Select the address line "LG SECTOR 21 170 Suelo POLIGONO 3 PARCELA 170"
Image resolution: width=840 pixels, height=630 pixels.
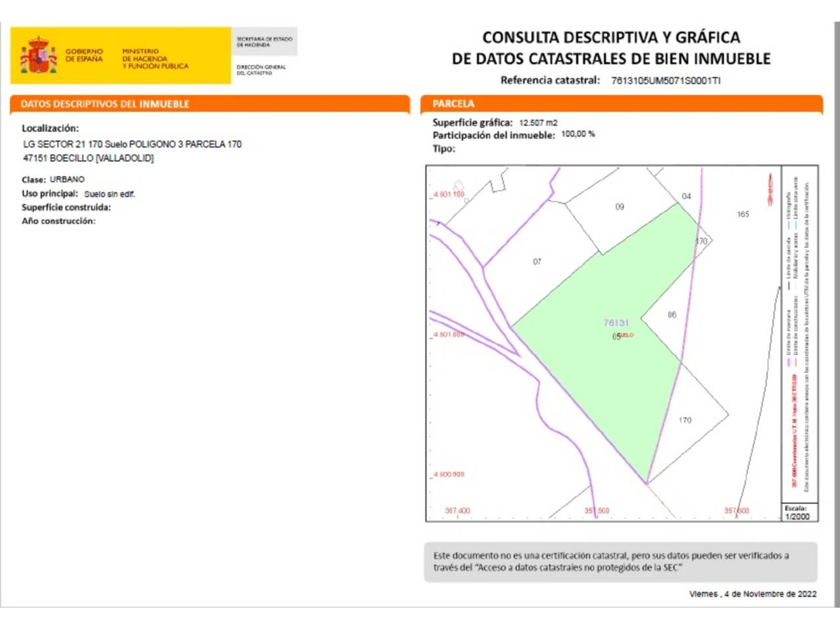[x=132, y=144]
